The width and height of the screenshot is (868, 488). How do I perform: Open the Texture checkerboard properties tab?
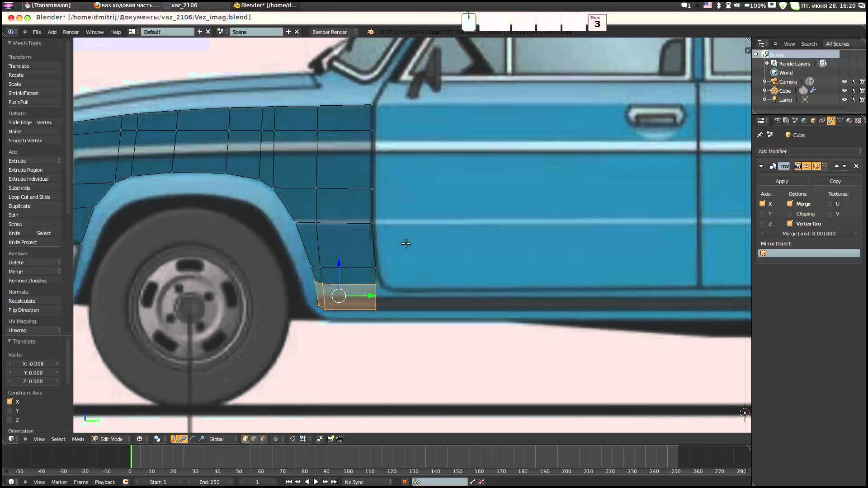click(x=858, y=121)
